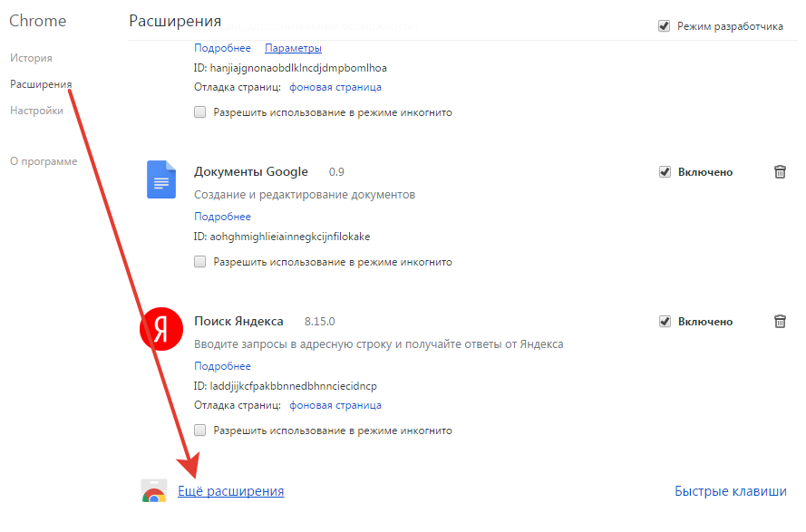Click the Документы Google title
The image size is (806, 532).
251,171
